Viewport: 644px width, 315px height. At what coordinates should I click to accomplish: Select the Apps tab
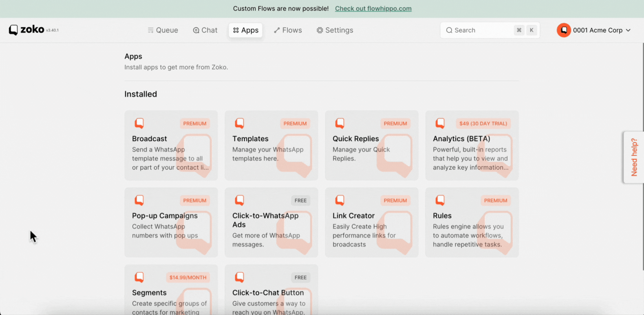[246, 30]
